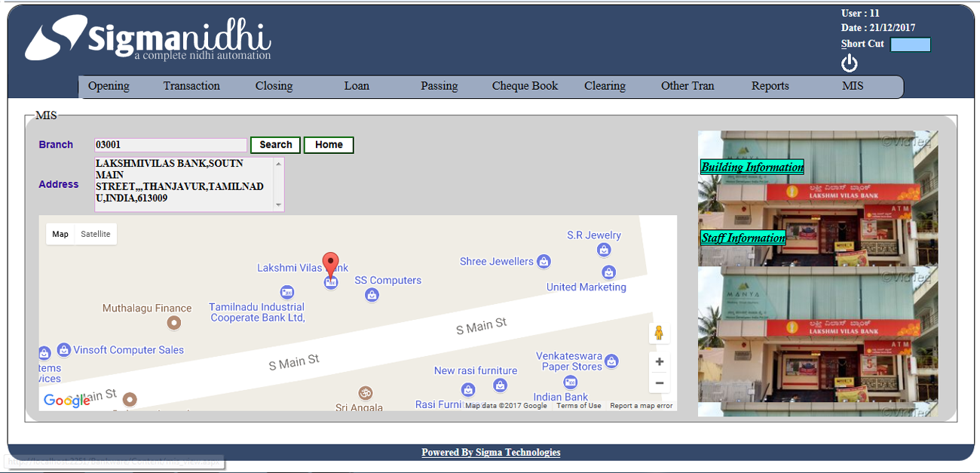Click the Date : 21/12/2017 text
This screenshot has width=980, height=473.
point(878,28)
